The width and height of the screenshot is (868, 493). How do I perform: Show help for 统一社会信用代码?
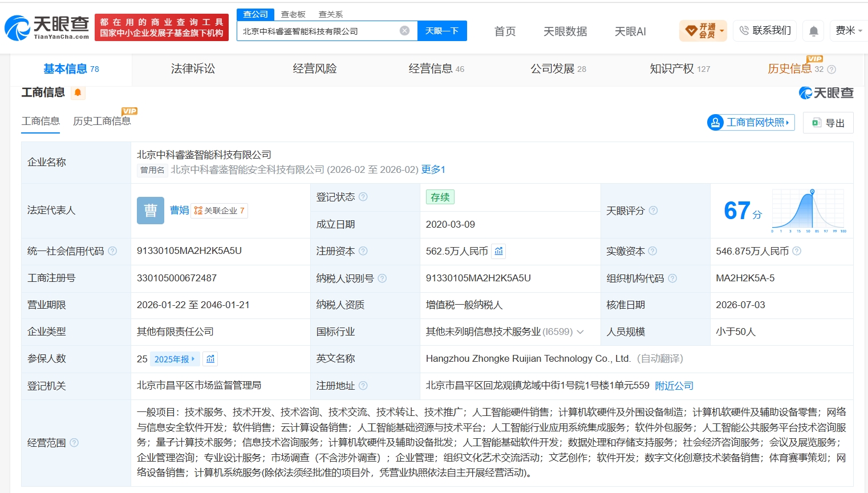tap(112, 251)
